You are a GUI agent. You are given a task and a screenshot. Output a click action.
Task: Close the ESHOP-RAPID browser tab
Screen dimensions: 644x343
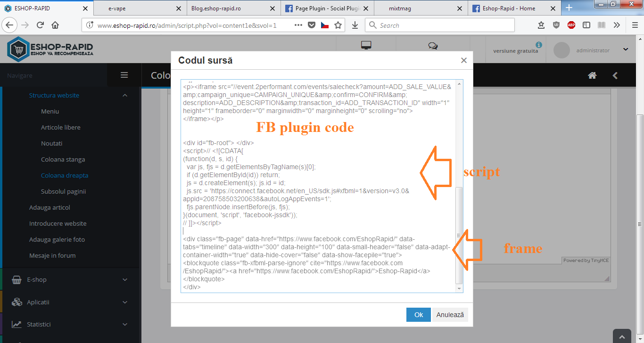click(85, 8)
